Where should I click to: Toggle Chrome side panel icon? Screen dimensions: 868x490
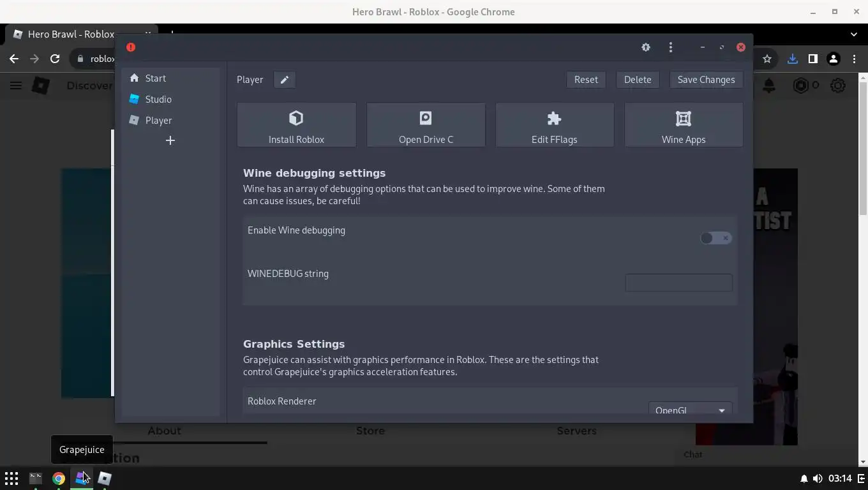(x=812, y=59)
